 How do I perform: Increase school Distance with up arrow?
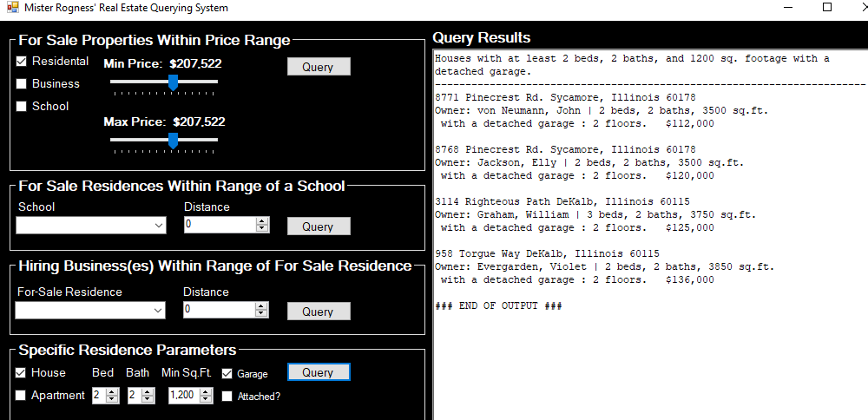pos(262,221)
